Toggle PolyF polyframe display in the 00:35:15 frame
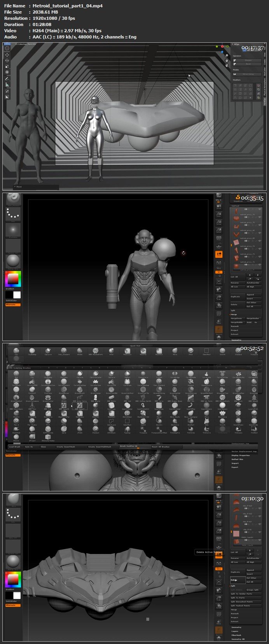Viewport: 269px width, 644px height. pos(218,313)
